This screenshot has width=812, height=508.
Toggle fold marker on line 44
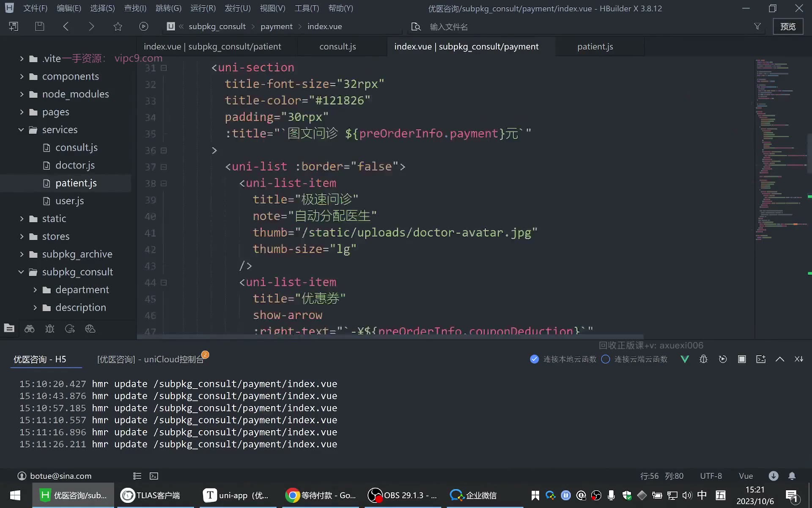(x=164, y=282)
